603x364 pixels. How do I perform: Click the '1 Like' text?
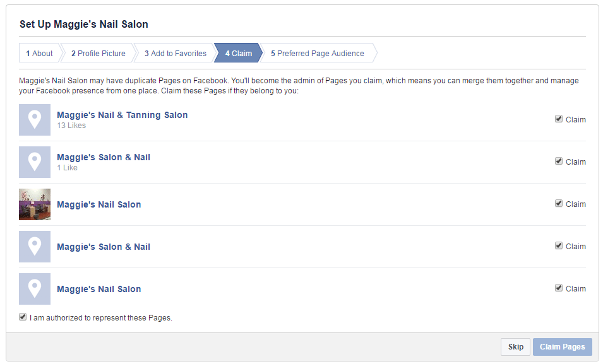tap(68, 168)
